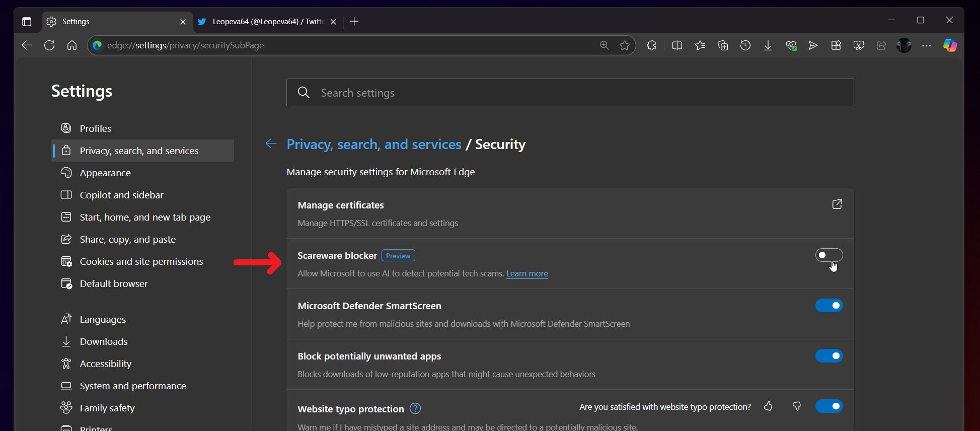Viewport: 980px width, 431px height.
Task: Add this page to favorites star
Action: (625, 45)
